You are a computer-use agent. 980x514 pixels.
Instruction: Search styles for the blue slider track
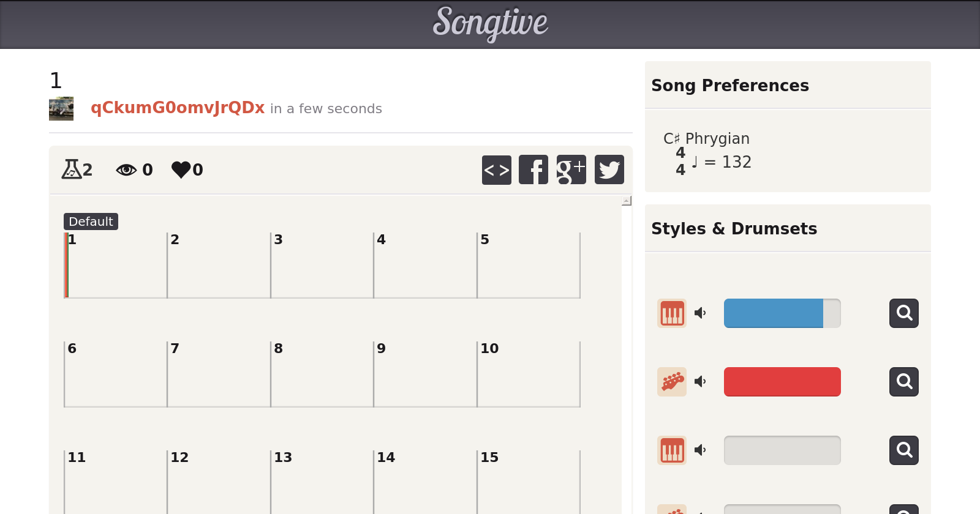pyautogui.click(x=903, y=313)
